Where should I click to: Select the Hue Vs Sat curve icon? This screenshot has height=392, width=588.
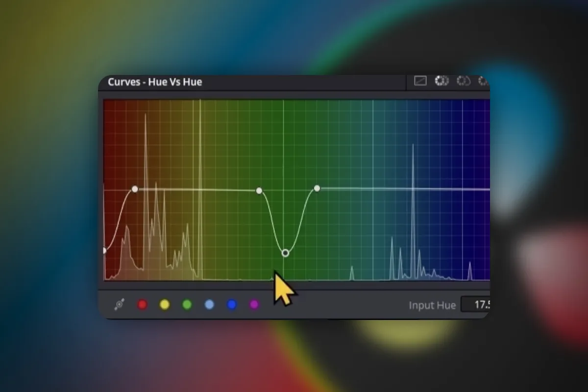pos(464,81)
